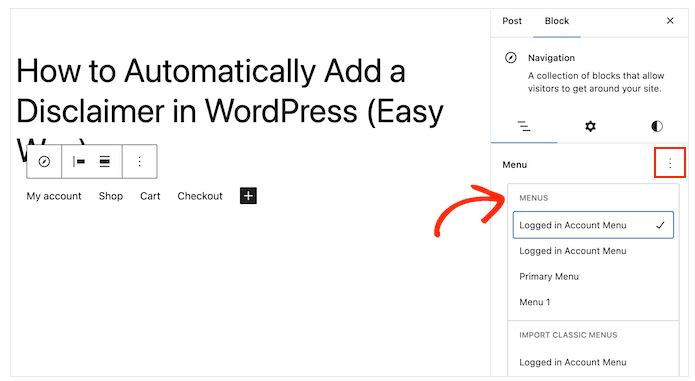Viewport: 695px width, 381px height.
Task: Open the Settings gear tab
Action: coord(590,127)
